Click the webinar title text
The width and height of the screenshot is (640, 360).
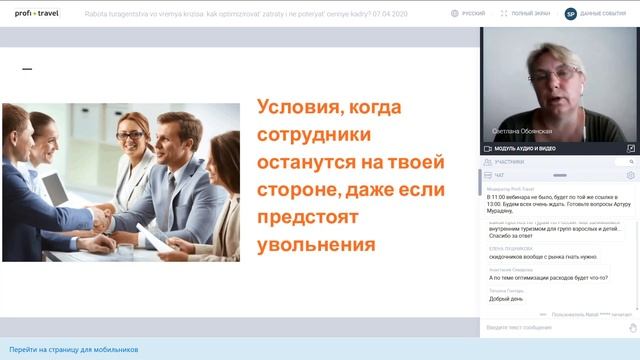pos(246,14)
